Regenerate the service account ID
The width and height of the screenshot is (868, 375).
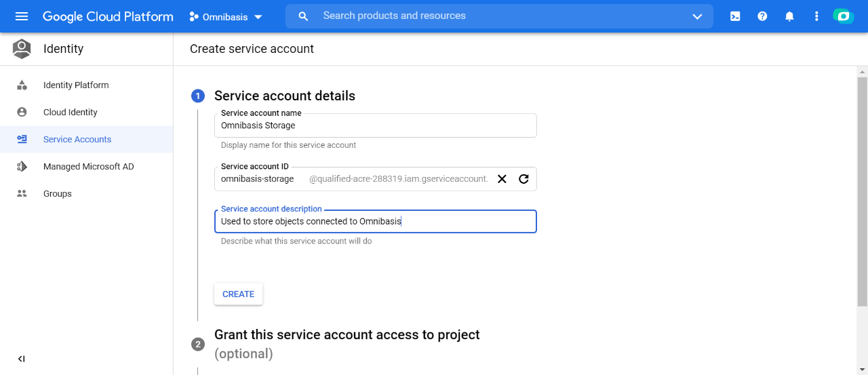pyautogui.click(x=524, y=179)
